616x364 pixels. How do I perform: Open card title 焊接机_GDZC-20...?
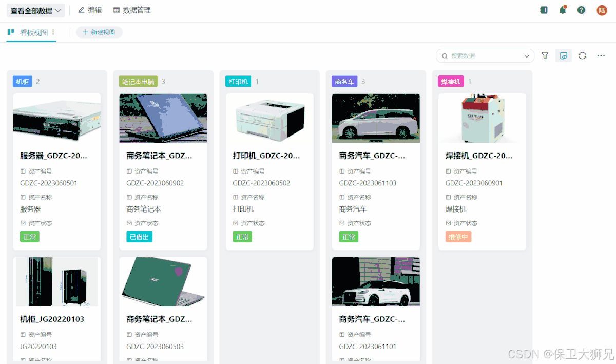pos(478,156)
